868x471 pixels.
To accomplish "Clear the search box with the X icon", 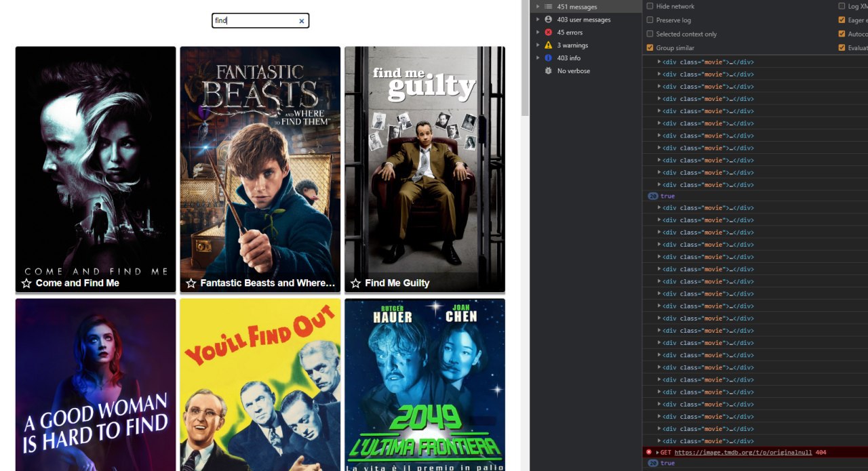I will click(x=302, y=21).
